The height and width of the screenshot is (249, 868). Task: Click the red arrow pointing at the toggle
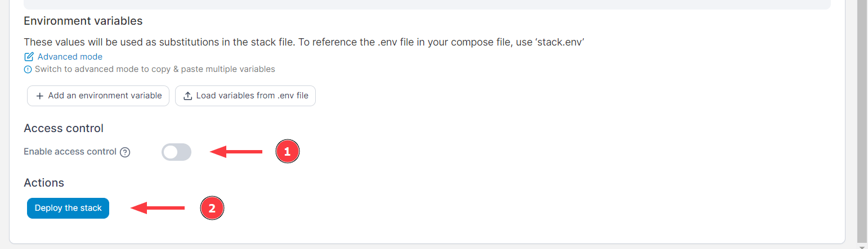click(236, 152)
